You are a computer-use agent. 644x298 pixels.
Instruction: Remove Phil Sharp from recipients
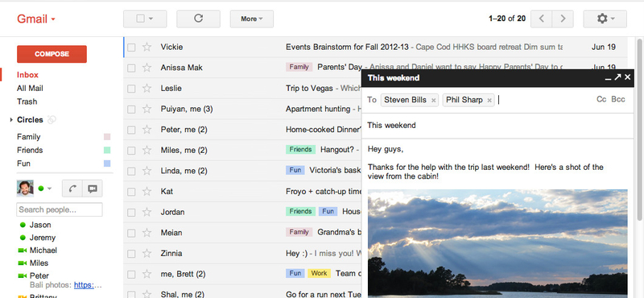point(489,101)
